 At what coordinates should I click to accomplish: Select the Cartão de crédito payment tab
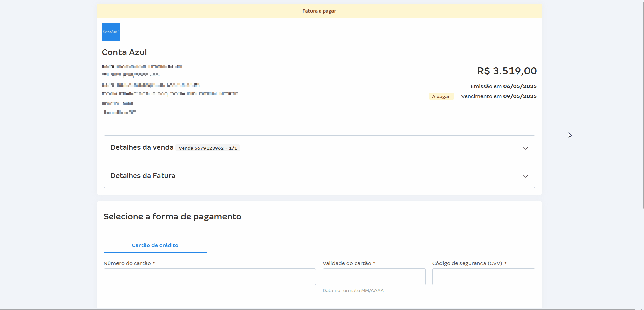[155, 245]
